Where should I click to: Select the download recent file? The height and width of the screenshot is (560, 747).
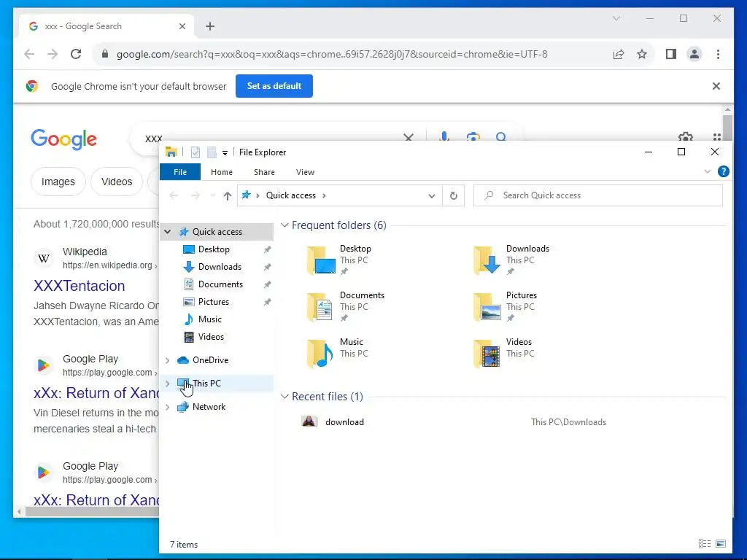(344, 422)
